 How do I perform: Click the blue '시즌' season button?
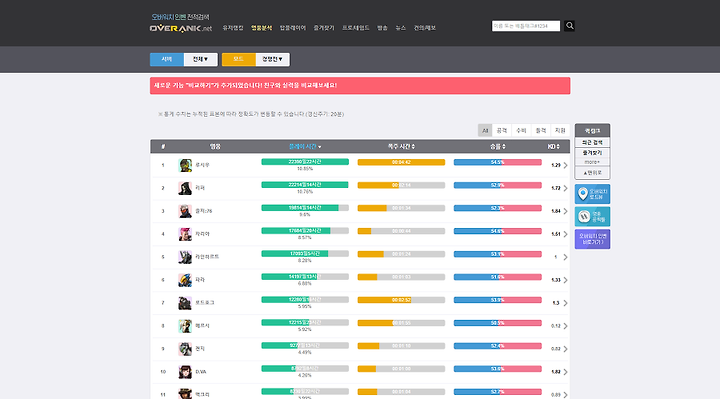point(167,59)
